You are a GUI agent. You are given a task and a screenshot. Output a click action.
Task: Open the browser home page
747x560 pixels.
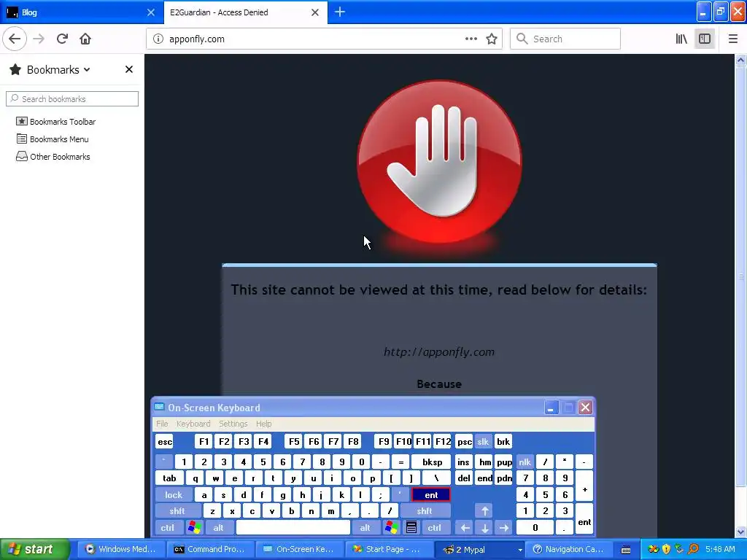[x=85, y=39]
